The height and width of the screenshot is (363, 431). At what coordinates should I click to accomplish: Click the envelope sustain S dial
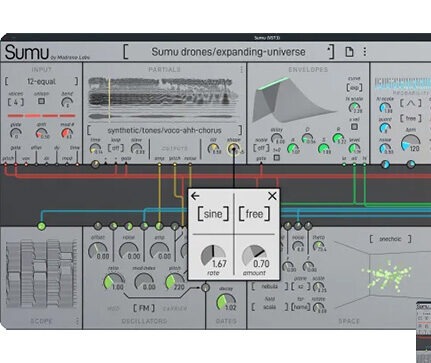(323, 149)
